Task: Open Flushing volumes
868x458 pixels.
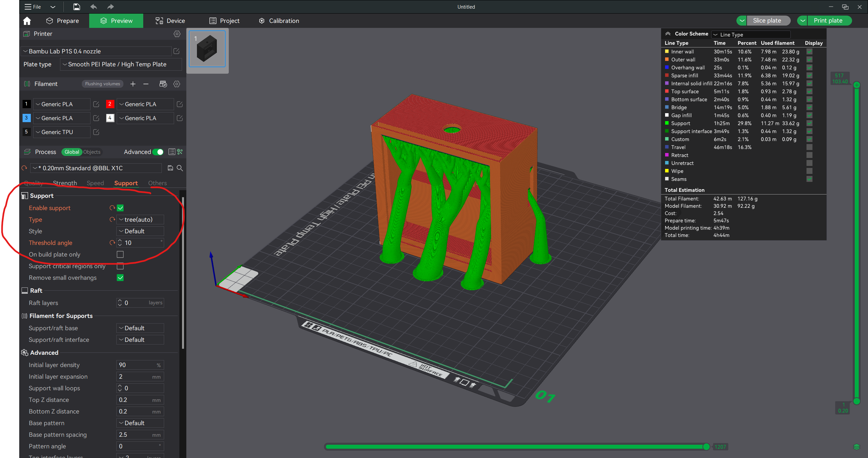Action: click(x=102, y=84)
